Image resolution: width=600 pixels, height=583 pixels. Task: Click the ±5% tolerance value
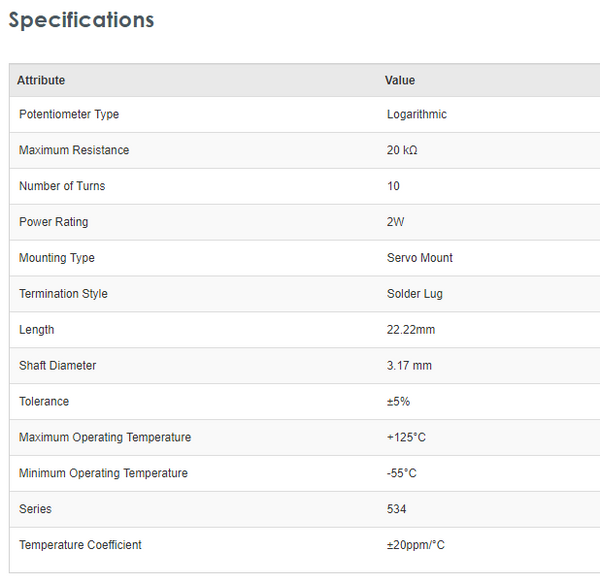tap(399, 402)
